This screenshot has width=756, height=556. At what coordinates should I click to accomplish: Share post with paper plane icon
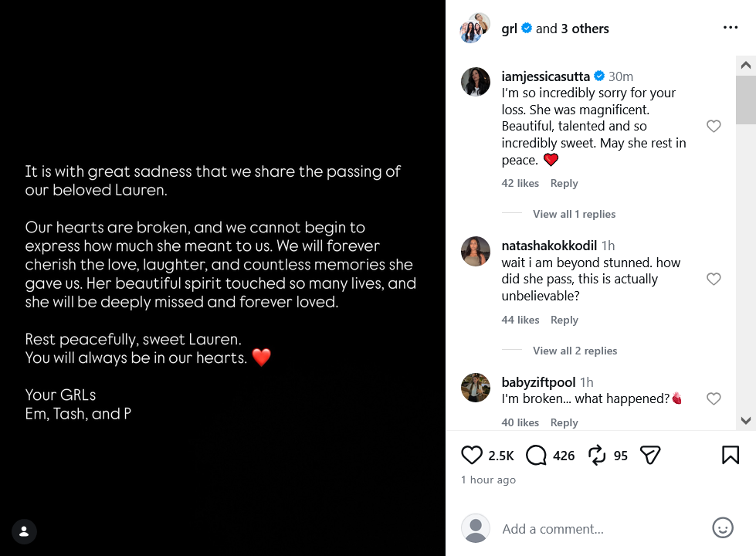pos(650,455)
